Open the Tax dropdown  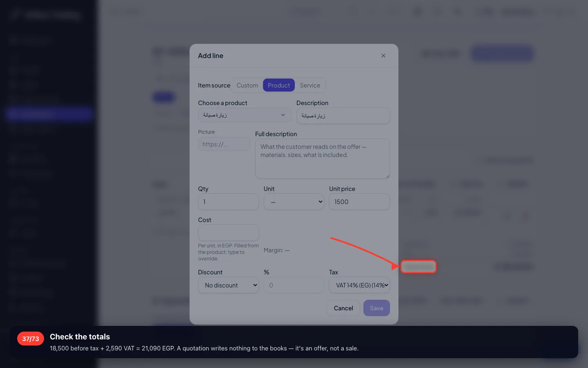359,285
